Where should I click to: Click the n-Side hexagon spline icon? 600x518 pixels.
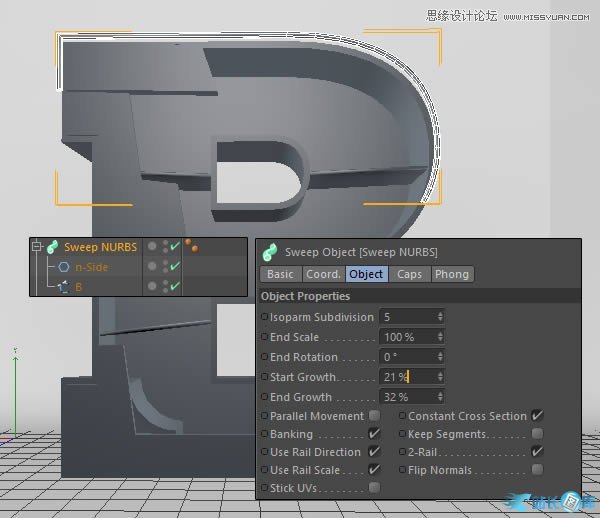[x=63, y=267]
